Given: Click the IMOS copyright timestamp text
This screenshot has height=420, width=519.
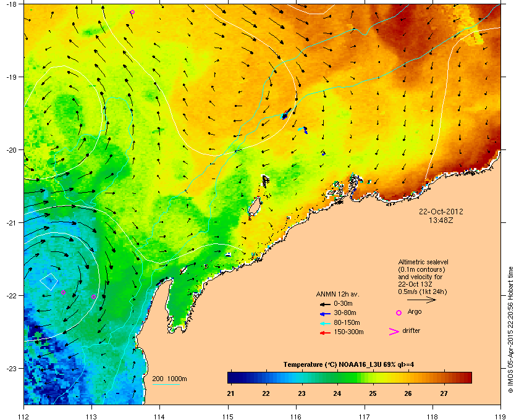Looking at the screenshot, I should click(510, 330).
